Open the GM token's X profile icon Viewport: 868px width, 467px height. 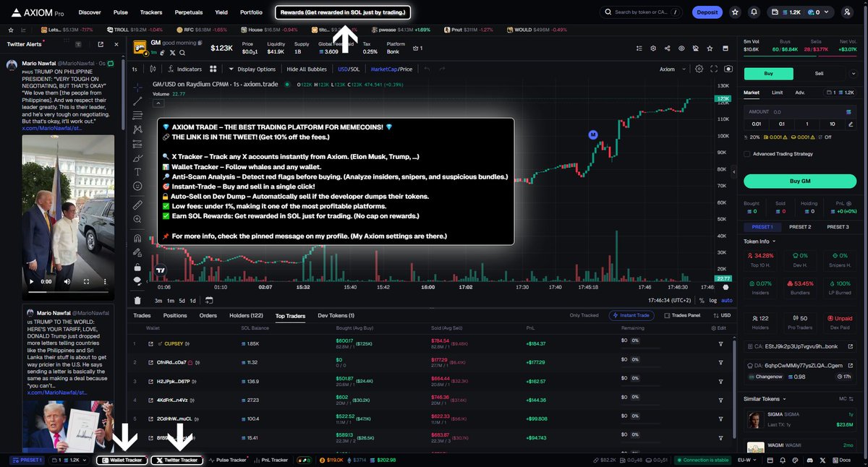(x=172, y=53)
